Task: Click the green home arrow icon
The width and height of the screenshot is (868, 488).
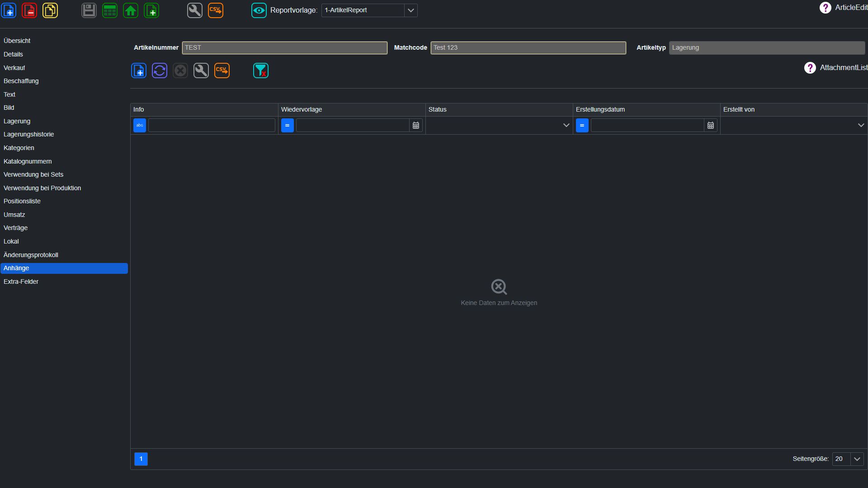Action: coord(131,10)
